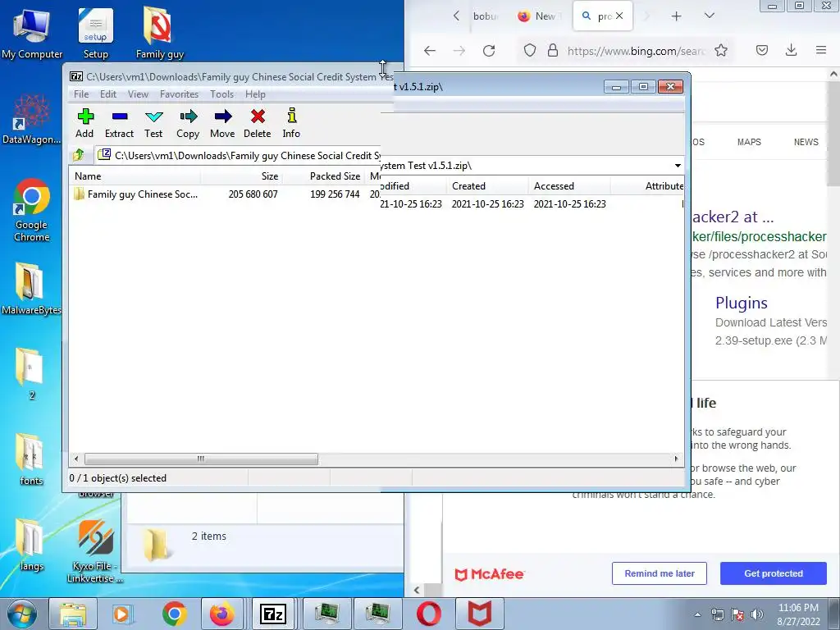This screenshot has height=630, width=840.
Task: Open the langs folder on desktop
Action: (x=32, y=546)
